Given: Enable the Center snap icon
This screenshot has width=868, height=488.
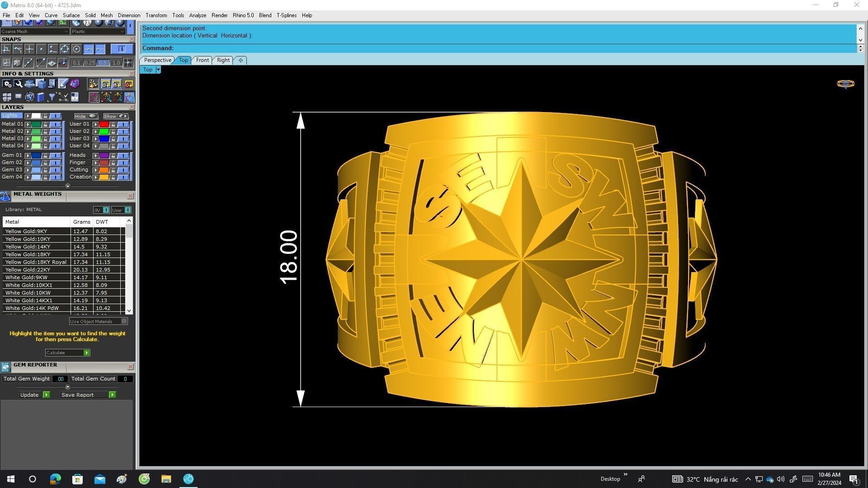Looking at the screenshot, I should tap(76, 49).
